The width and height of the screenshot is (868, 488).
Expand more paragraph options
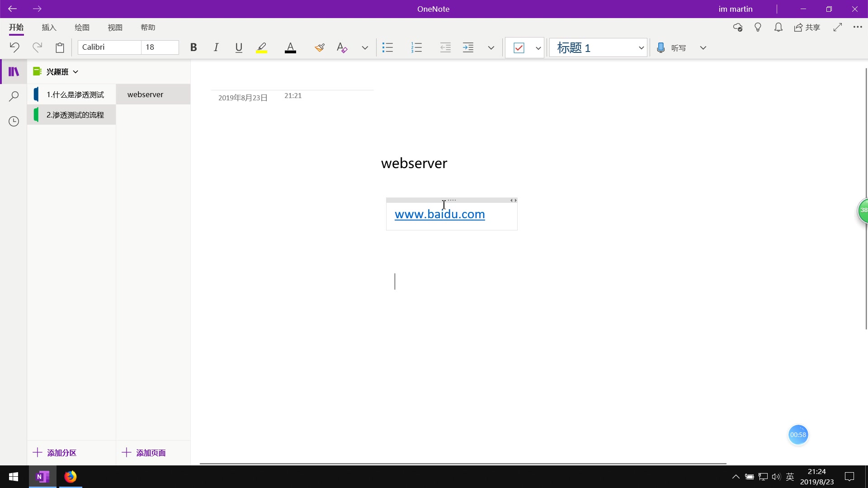[491, 47]
